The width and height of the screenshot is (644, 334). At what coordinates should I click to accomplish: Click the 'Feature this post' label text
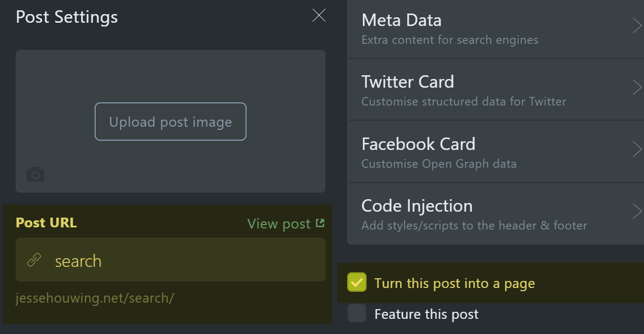[x=426, y=314]
